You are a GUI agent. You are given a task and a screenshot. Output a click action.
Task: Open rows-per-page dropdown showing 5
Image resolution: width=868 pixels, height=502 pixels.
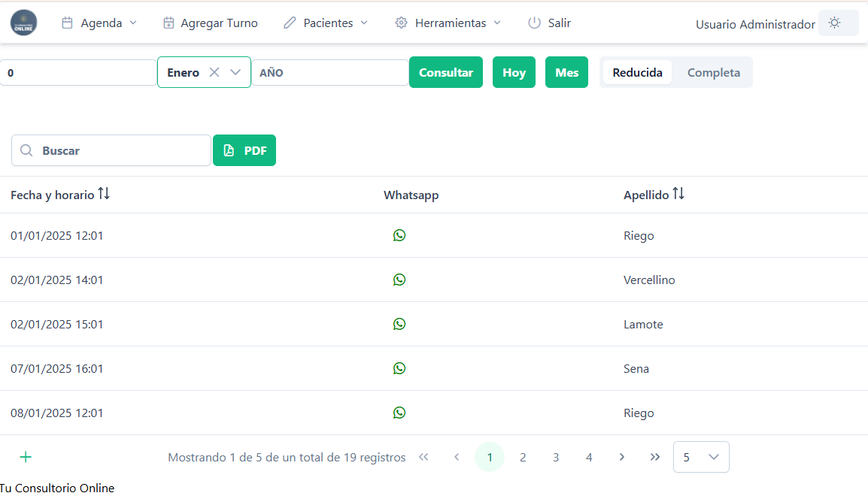pos(700,457)
